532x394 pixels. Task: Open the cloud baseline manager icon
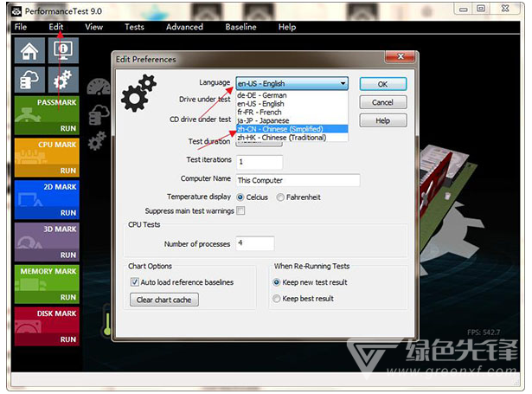coord(29,80)
